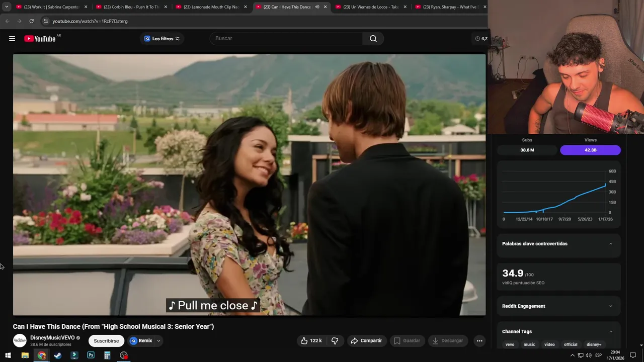The height and width of the screenshot is (362, 644).
Task: Click the 34.9 SEO score value
Action: point(513,273)
